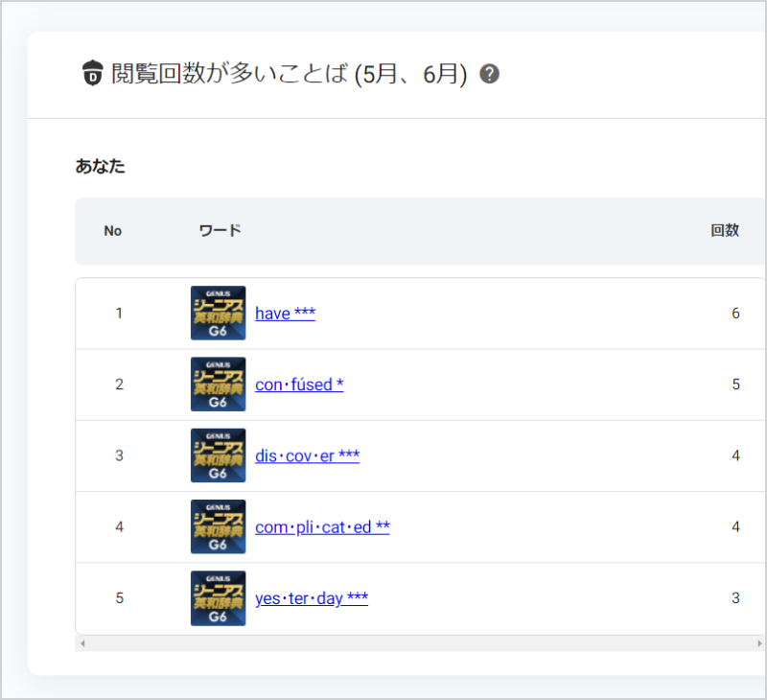Click the count 3 in the yes·ter·day row
This screenshot has width=767, height=700.
[735, 598]
